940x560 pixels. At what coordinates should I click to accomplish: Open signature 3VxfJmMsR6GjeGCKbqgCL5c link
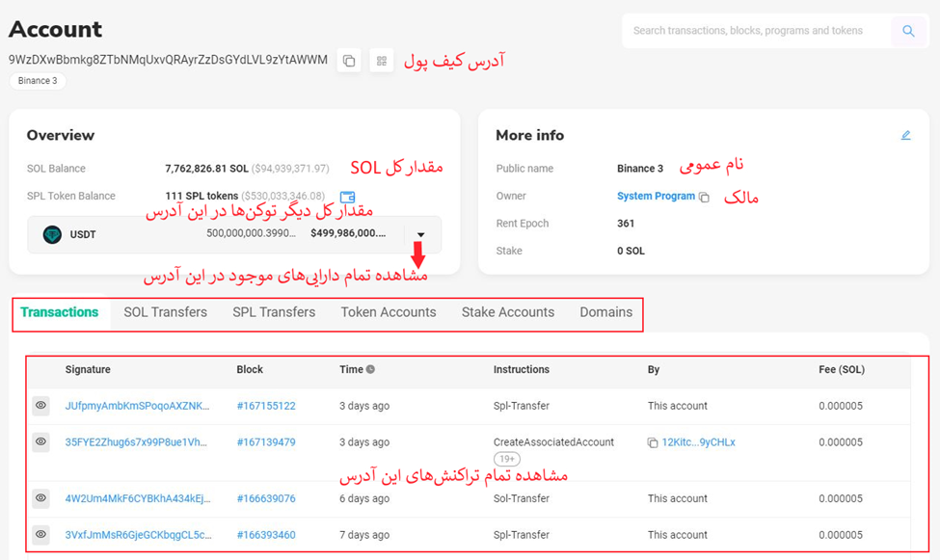coord(139,535)
